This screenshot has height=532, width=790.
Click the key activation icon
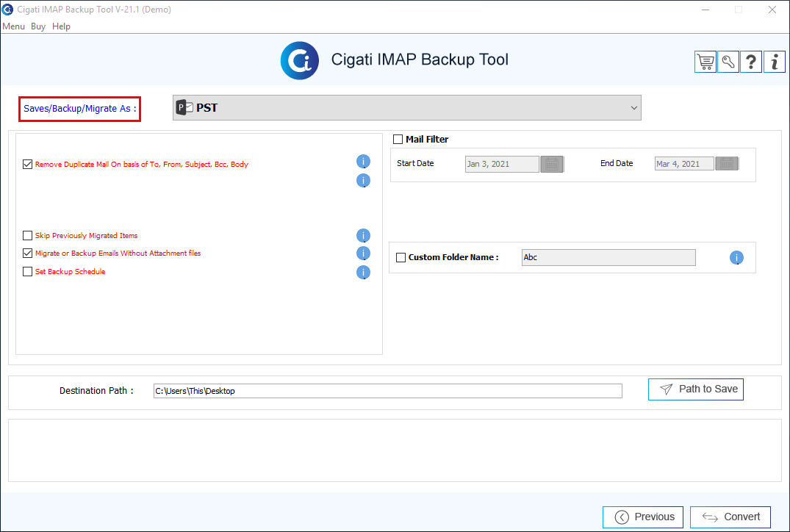click(728, 62)
